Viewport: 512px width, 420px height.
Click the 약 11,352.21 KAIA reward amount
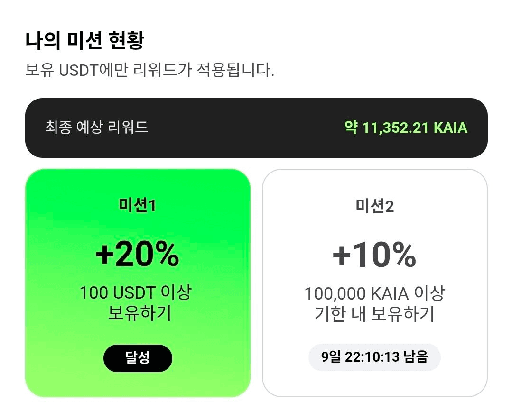406,128
